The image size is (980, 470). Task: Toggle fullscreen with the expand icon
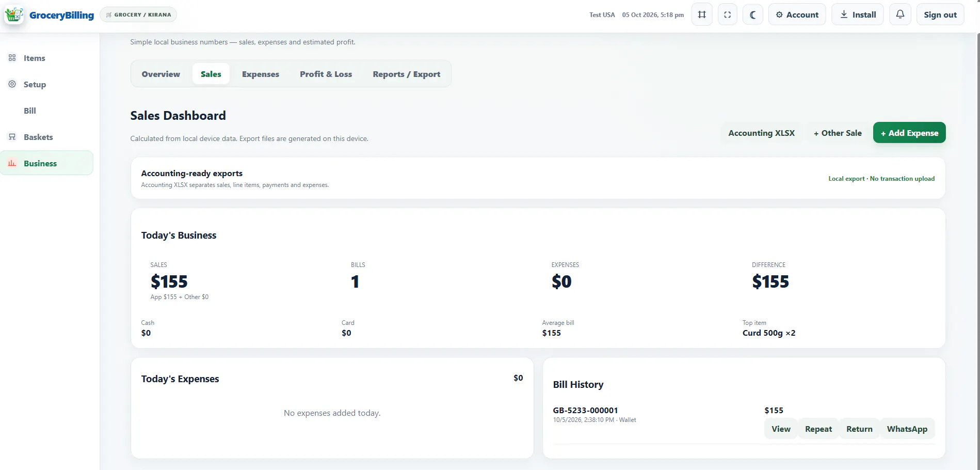(728, 14)
